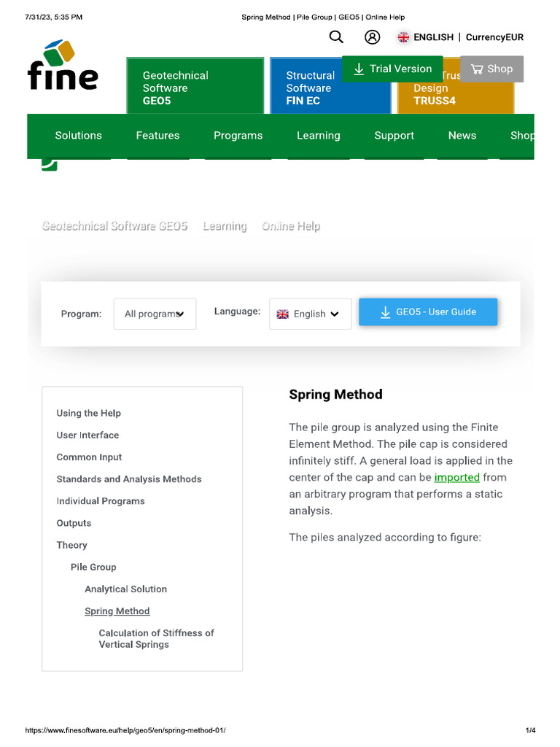Click the Online Help breadcrumb link
This screenshot has width=560, height=747.
[x=290, y=226]
